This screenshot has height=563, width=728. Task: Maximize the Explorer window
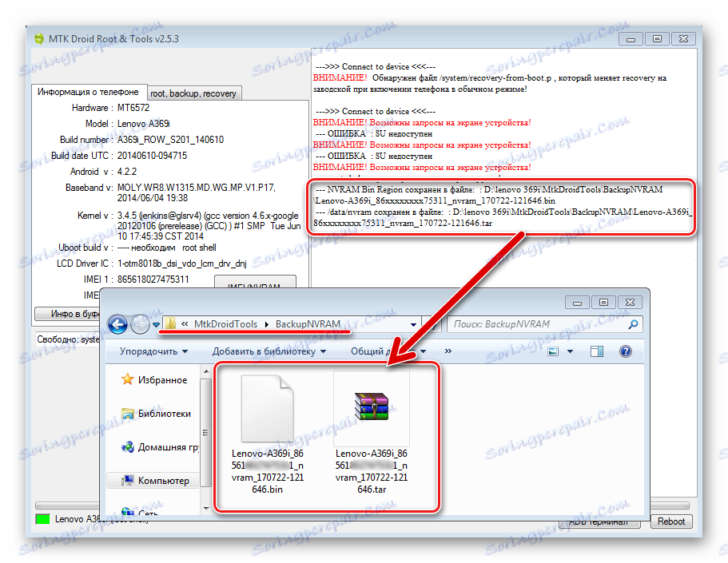(603, 303)
